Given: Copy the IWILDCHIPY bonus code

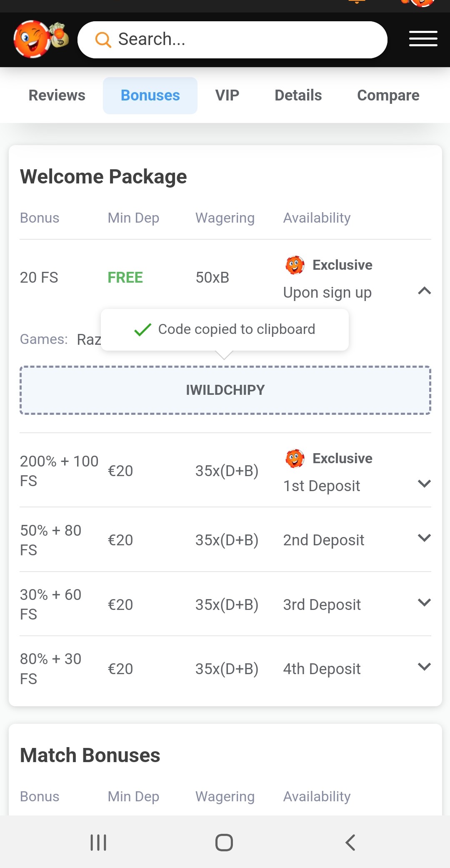Looking at the screenshot, I should coord(225,390).
